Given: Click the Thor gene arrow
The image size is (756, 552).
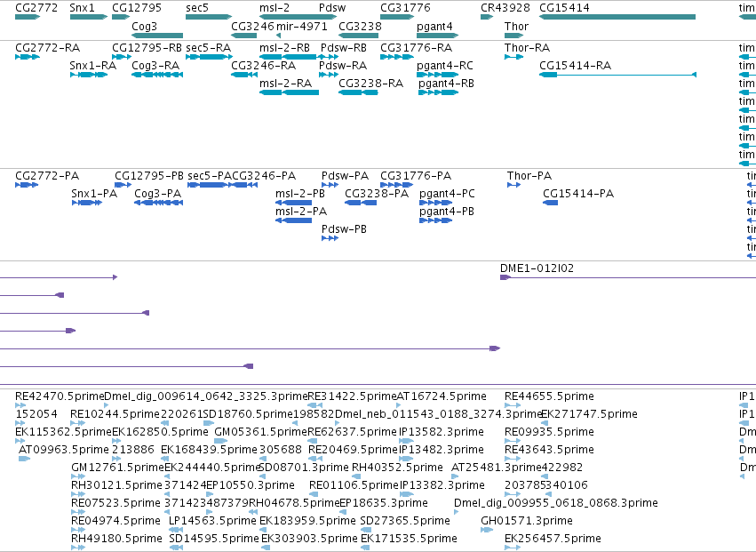Looking at the screenshot, I should (x=514, y=36).
